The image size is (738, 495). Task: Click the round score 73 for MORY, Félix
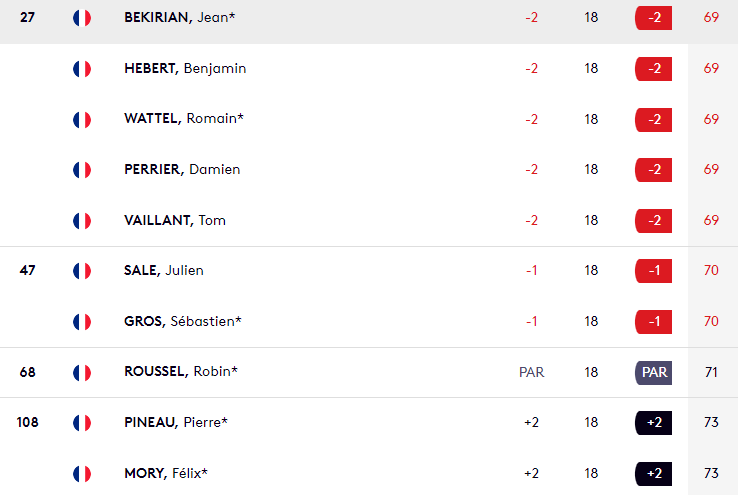pyautogui.click(x=711, y=473)
